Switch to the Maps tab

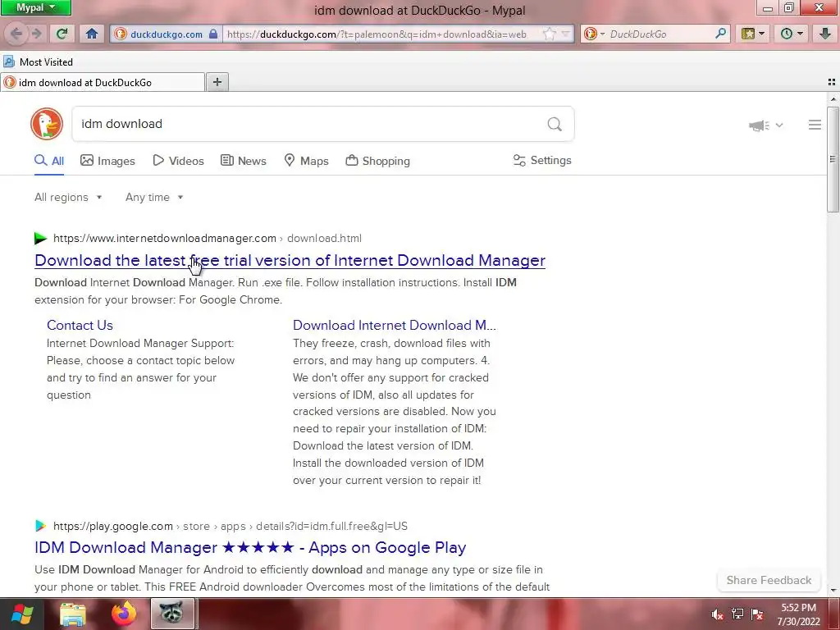[x=307, y=161]
